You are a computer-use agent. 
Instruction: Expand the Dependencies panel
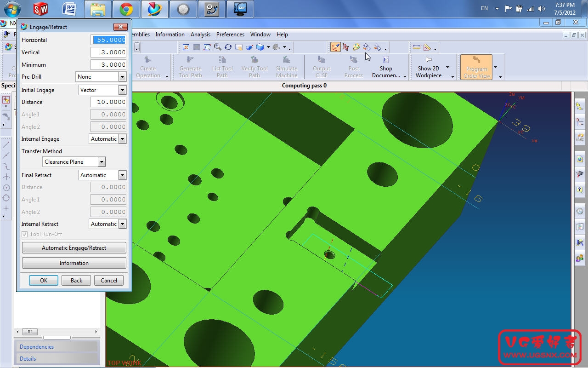(x=57, y=347)
